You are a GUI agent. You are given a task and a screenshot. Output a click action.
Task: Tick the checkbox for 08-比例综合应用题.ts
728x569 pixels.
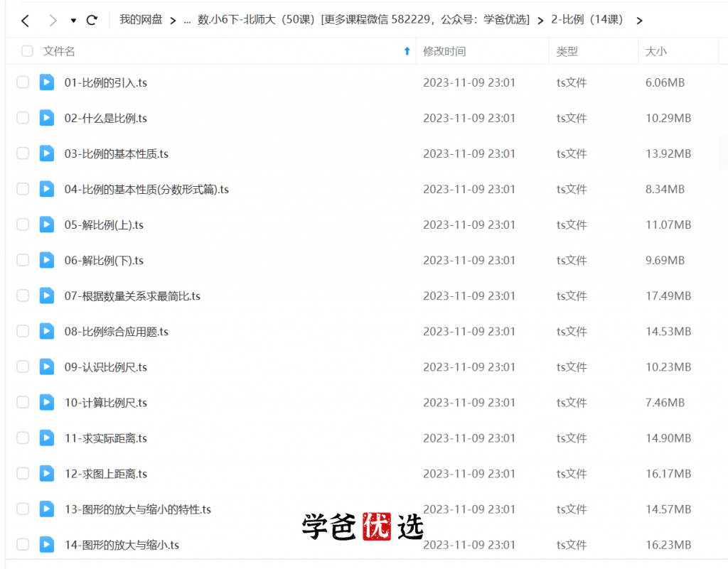point(23,331)
